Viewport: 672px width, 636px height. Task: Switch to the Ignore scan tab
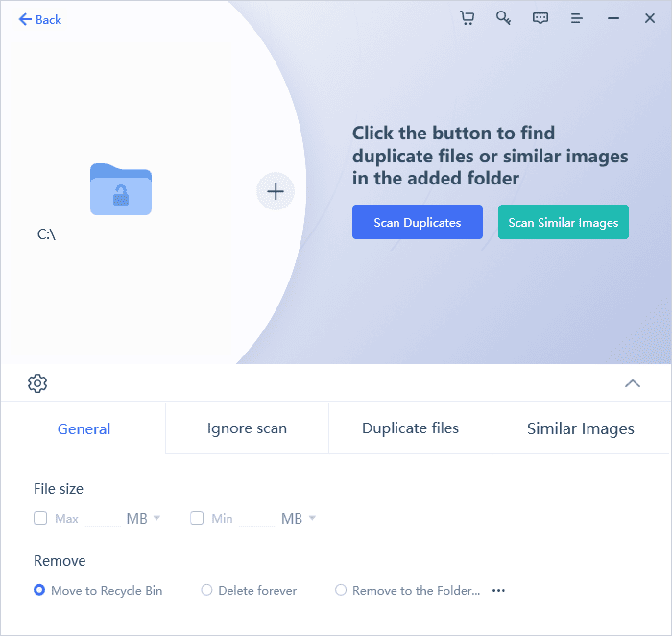(x=247, y=428)
